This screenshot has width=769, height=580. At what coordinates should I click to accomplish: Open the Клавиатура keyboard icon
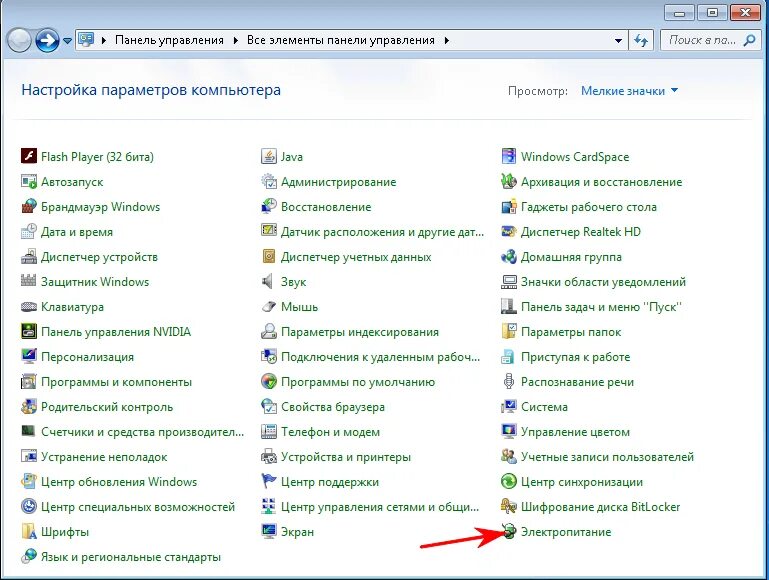[29, 306]
